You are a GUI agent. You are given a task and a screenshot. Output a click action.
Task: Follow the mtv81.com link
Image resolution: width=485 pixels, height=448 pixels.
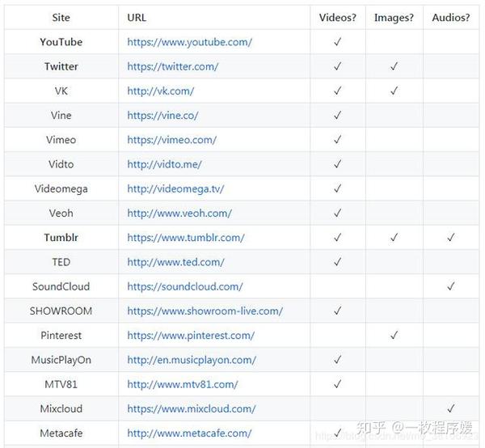click(x=183, y=384)
